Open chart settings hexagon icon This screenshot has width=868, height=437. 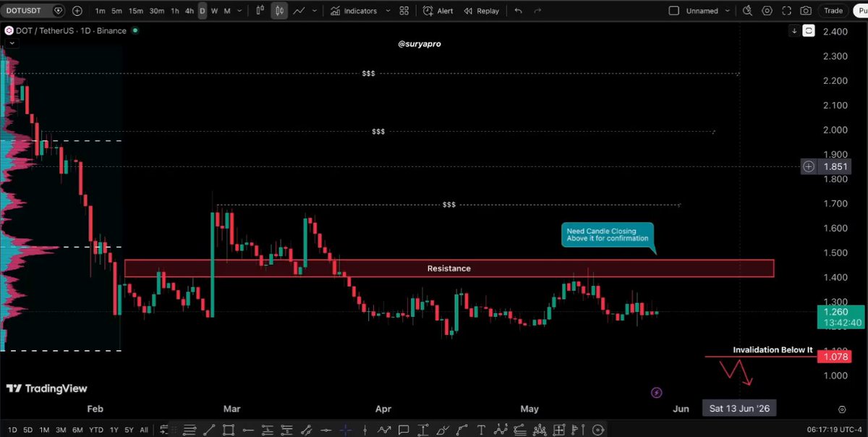(x=767, y=11)
